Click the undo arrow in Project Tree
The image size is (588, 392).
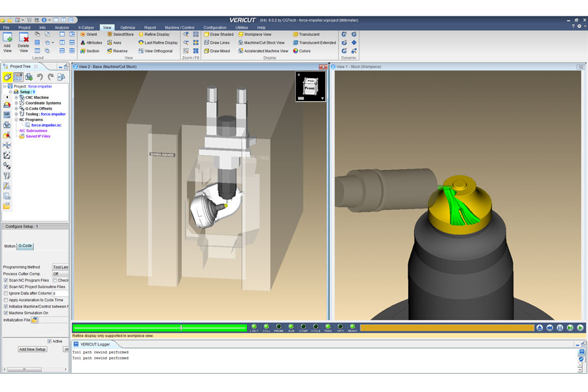coord(40,77)
